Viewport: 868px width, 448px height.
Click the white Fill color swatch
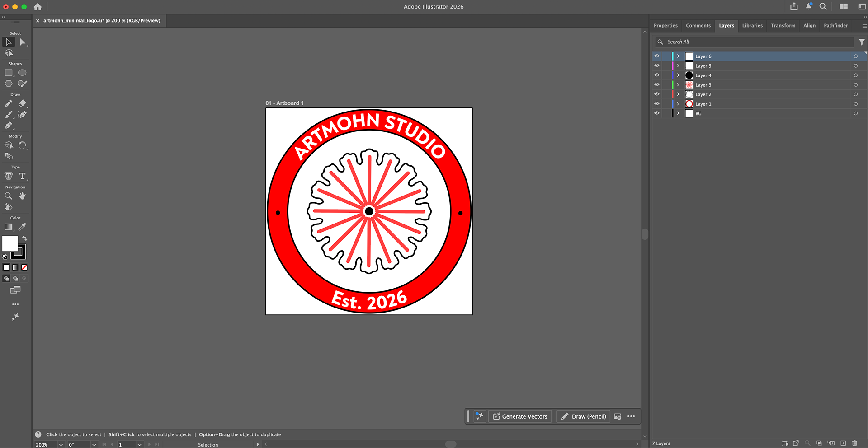point(10,243)
